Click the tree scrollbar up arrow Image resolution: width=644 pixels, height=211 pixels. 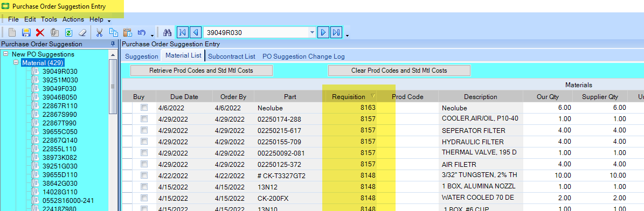point(113,54)
